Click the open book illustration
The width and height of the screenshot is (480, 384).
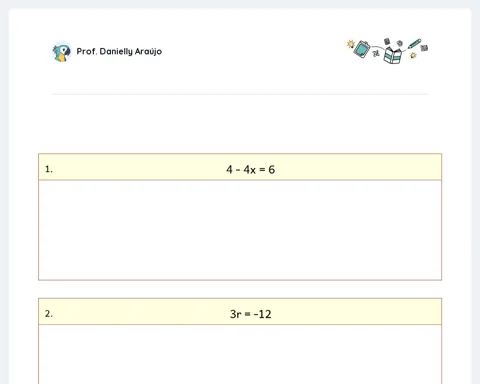coord(393,55)
